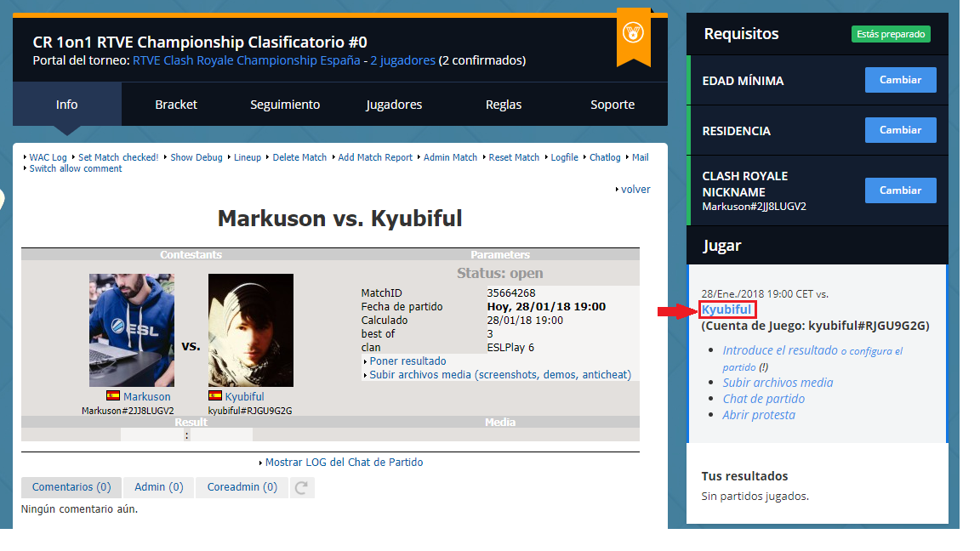Click the Tus resultados heading

(744, 476)
